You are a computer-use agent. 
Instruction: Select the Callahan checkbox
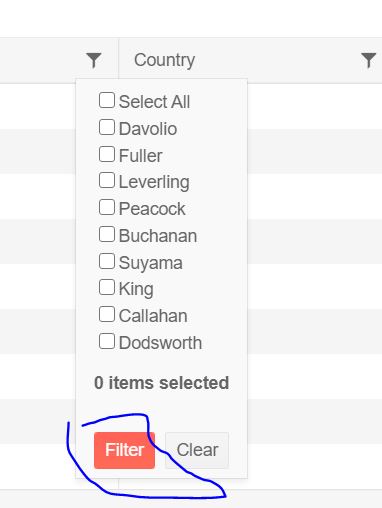(107, 314)
